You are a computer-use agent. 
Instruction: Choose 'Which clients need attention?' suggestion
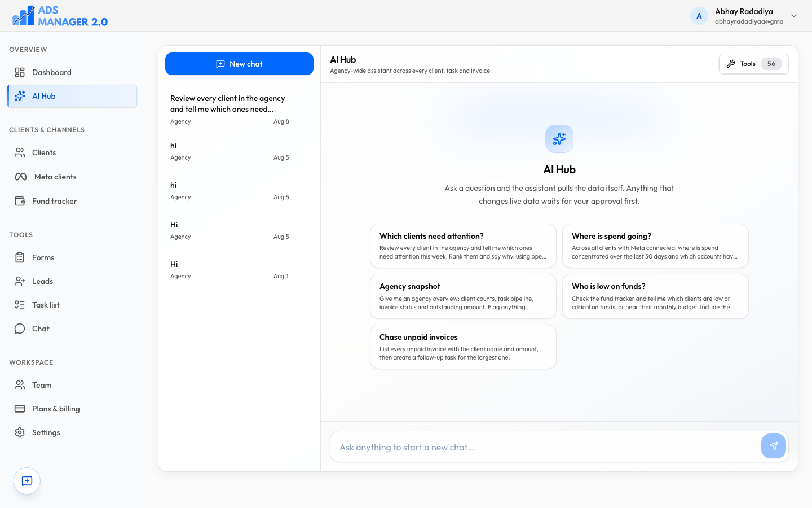pyautogui.click(x=463, y=246)
